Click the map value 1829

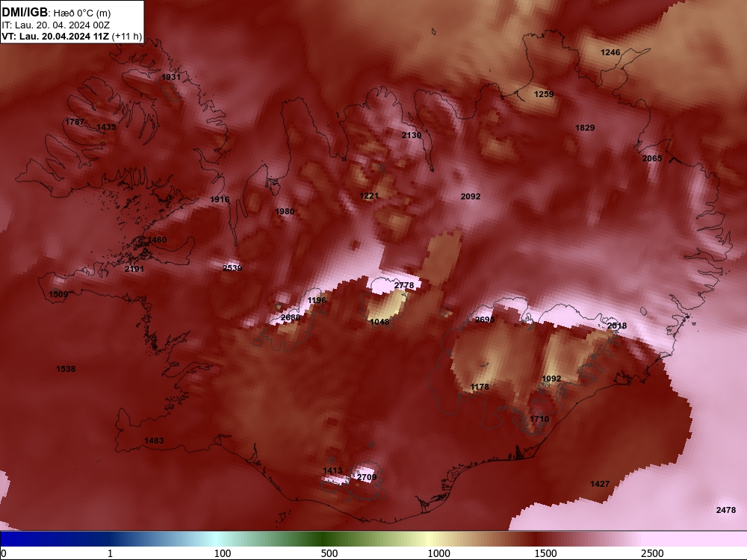point(585,128)
